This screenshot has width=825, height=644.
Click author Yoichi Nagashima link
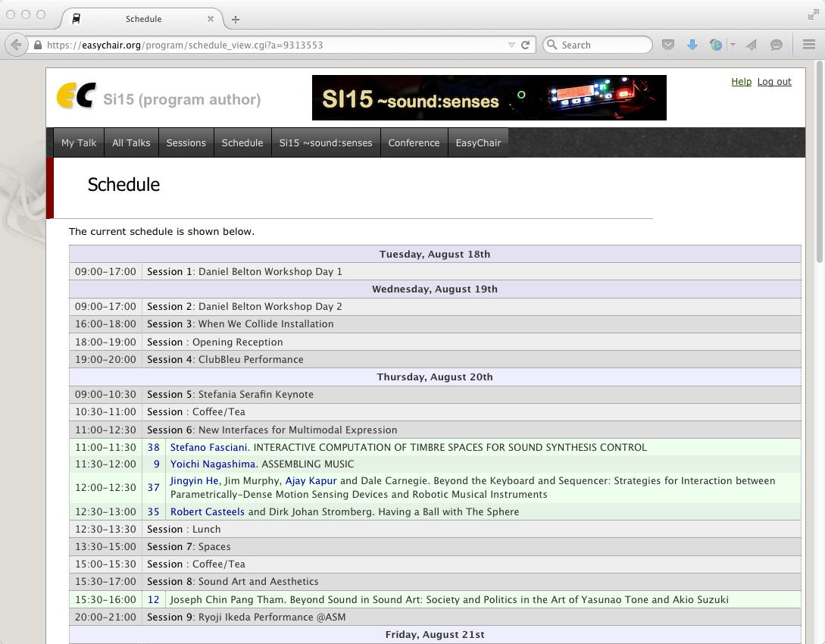pyautogui.click(x=213, y=464)
